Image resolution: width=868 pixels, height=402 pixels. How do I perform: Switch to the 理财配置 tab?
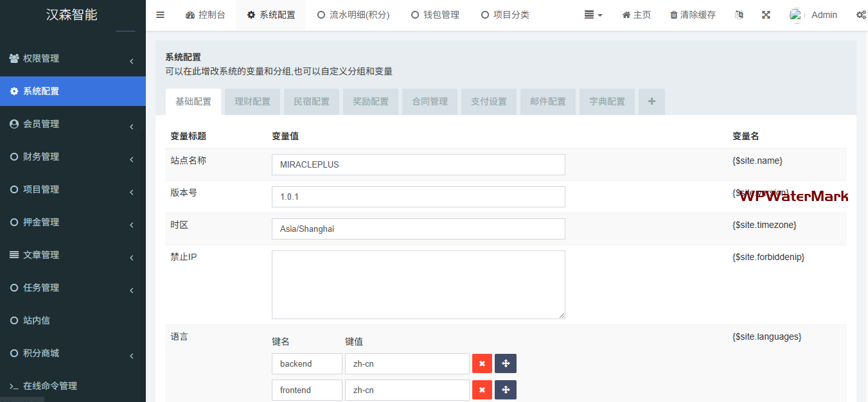click(x=252, y=101)
